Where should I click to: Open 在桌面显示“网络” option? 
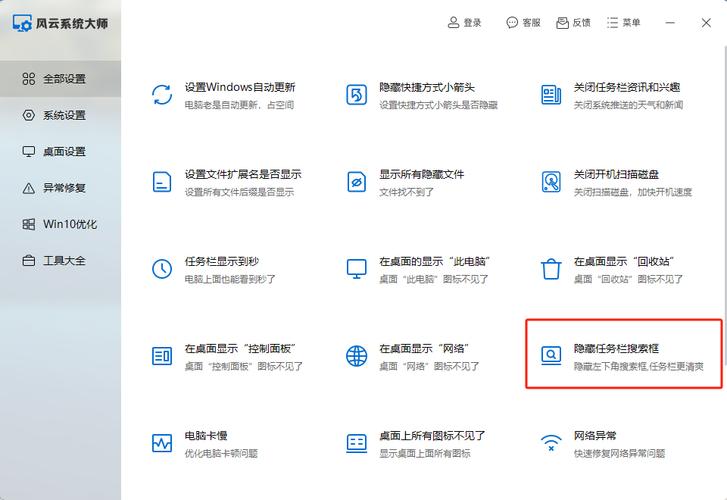(x=424, y=349)
